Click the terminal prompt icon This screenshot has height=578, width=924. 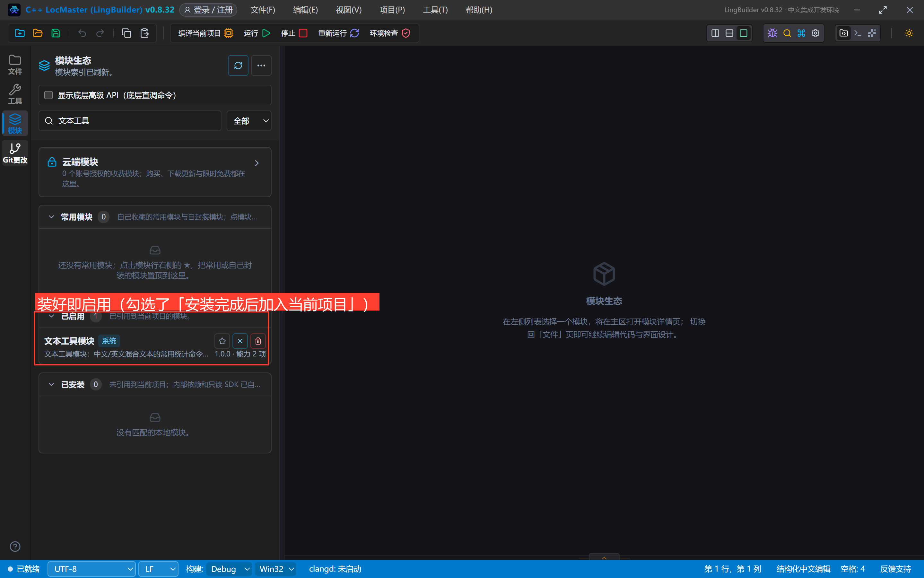858,33
